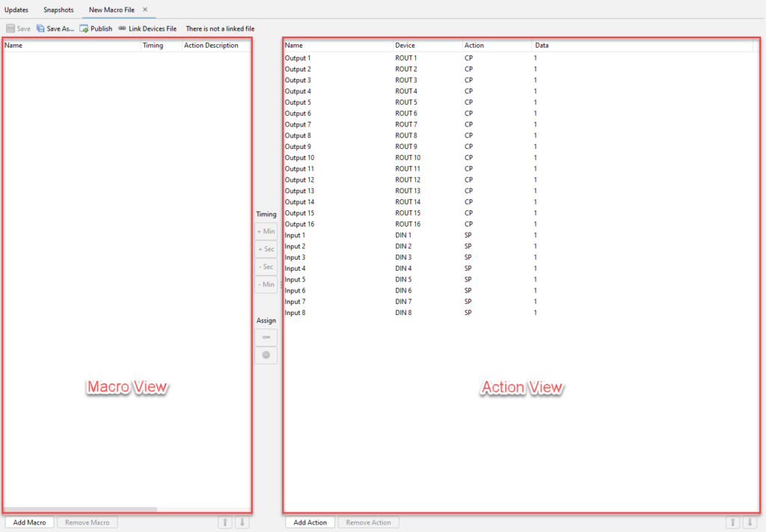Click the Data value for Output 9
Image resolution: width=766 pixels, height=532 pixels.
point(536,147)
